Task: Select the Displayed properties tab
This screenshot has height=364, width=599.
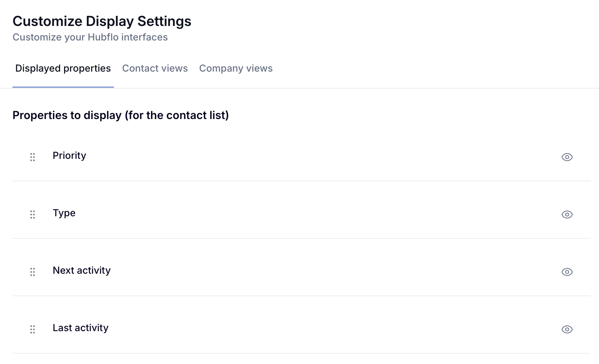Action: point(63,68)
